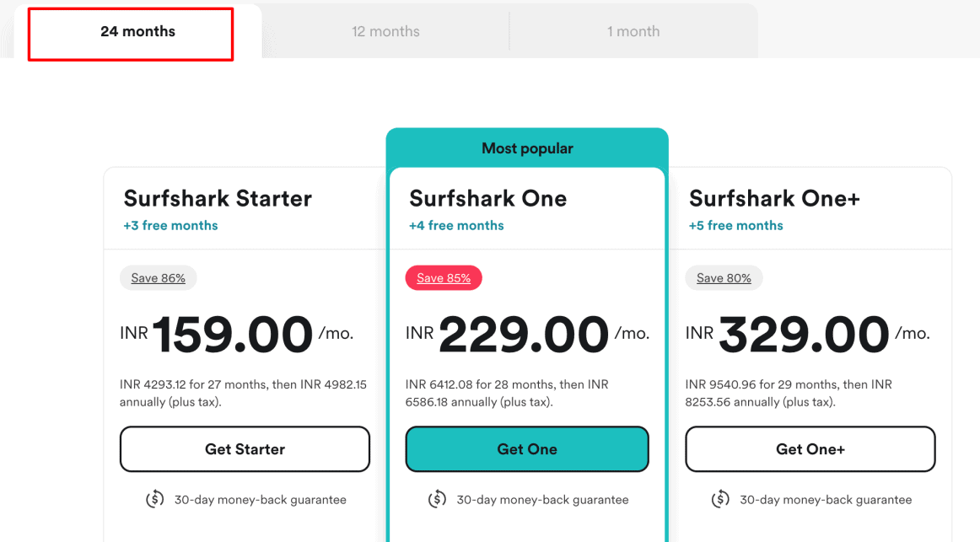The image size is (980, 542).
Task: Click the red Save 85% badge
Action: (444, 278)
